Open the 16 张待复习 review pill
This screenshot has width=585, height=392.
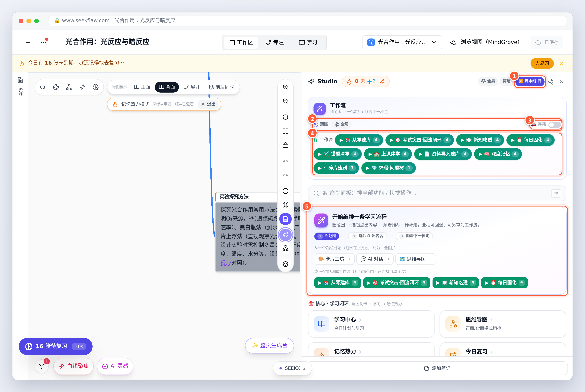pos(55,346)
